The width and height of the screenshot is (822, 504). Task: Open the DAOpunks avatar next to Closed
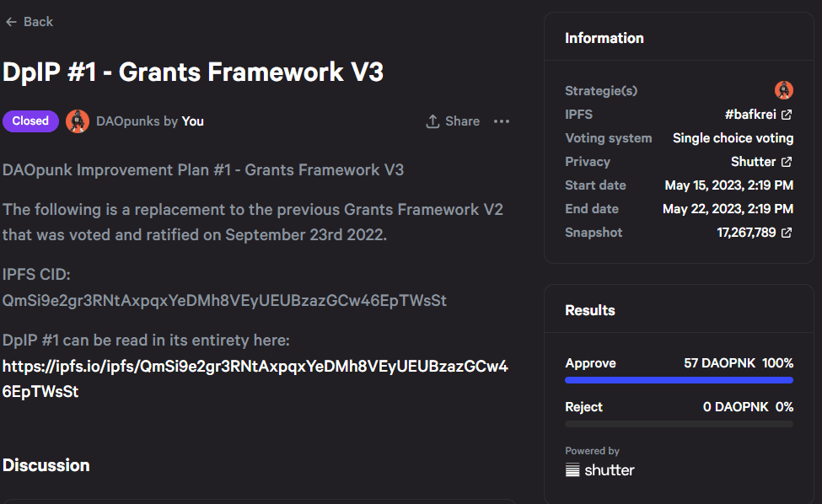click(77, 121)
